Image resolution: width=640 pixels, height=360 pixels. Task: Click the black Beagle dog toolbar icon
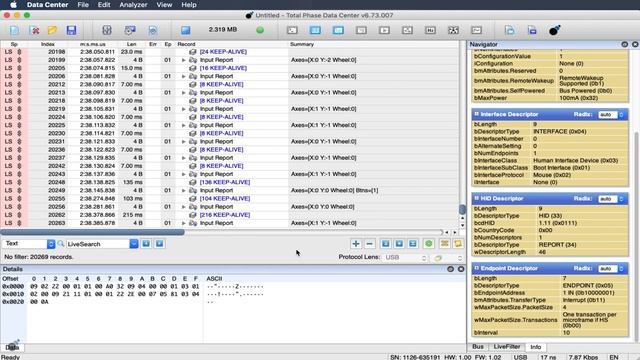pos(554,30)
